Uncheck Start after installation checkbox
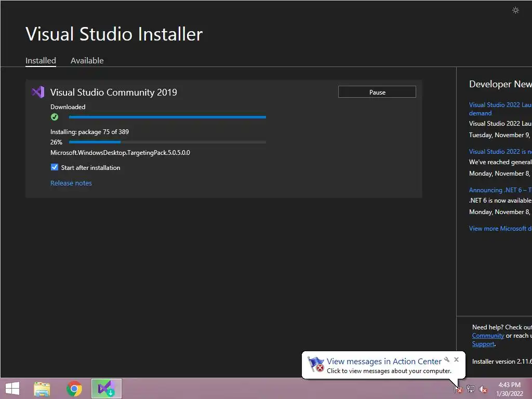Image resolution: width=532 pixels, height=399 pixels. coord(54,167)
